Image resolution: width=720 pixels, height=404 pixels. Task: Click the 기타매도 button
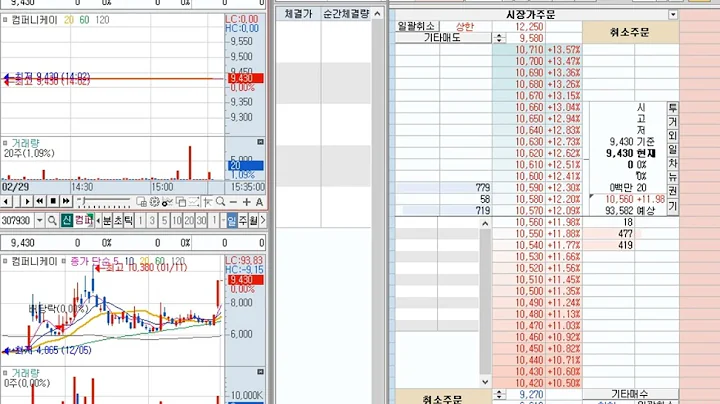(442, 38)
